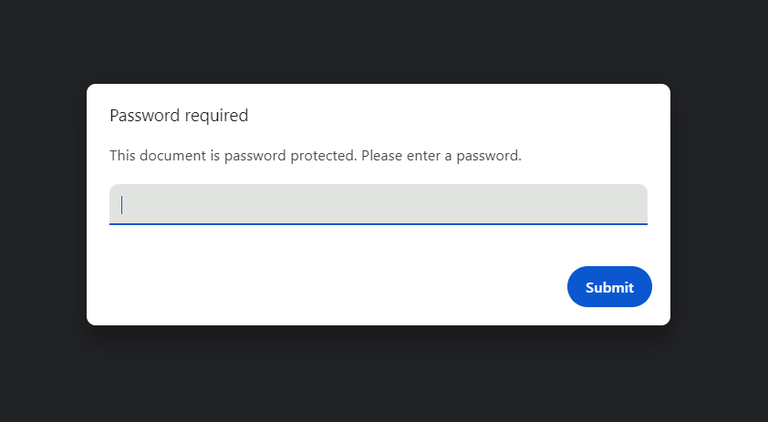The height and width of the screenshot is (422, 768).
Task: Focus the password input field
Action: pos(378,204)
